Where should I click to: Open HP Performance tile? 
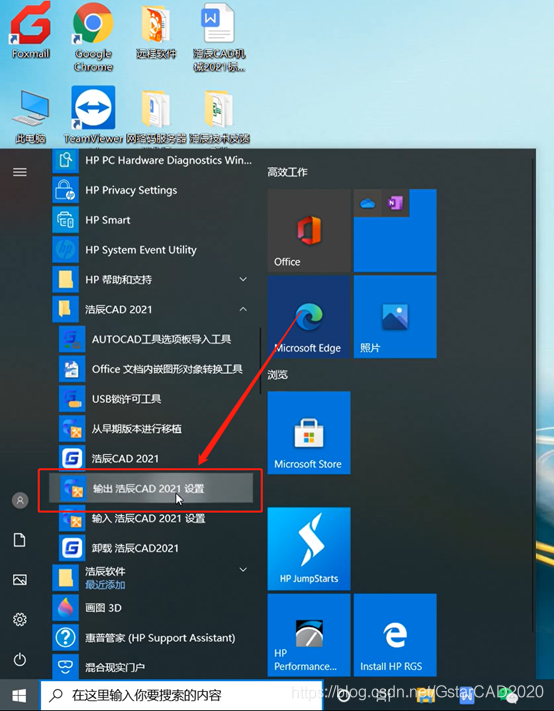[309, 635]
